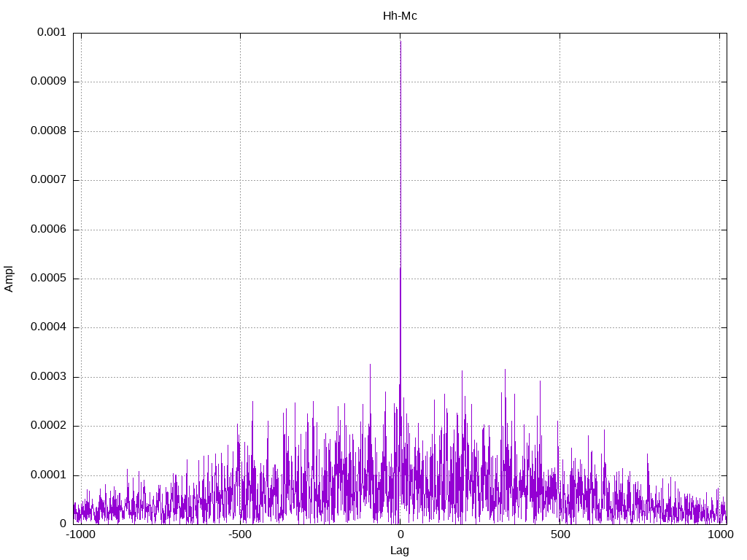Click the 0.0008 y-axis tick label
The height and width of the screenshot is (560, 747).
[48, 131]
